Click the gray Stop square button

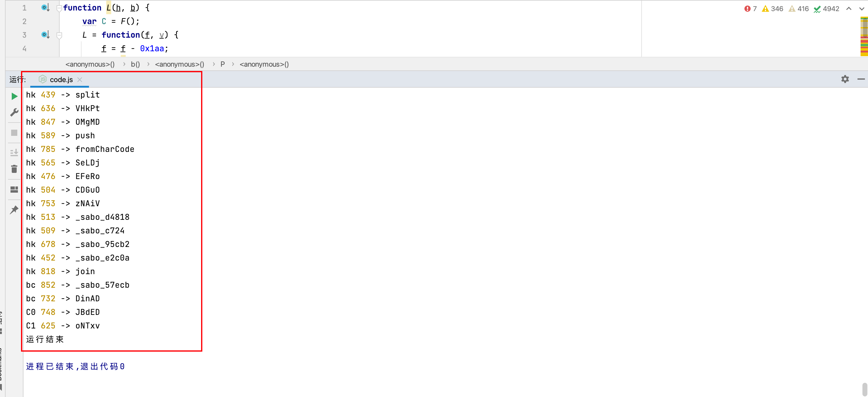(x=14, y=133)
